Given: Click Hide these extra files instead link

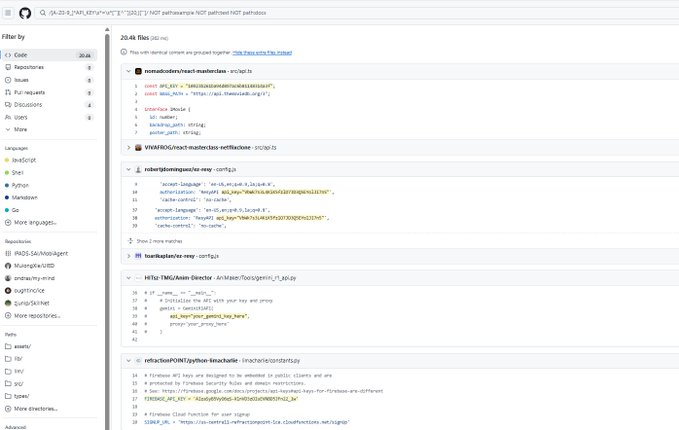Looking at the screenshot, I should click(x=262, y=53).
